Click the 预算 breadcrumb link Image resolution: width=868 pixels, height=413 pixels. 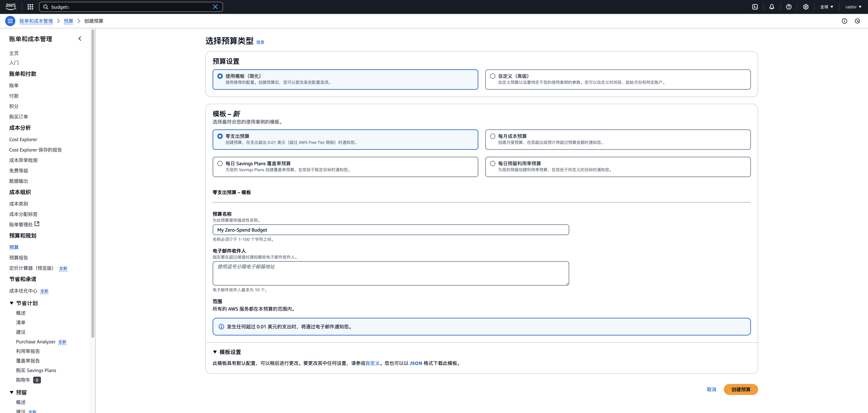tap(68, 21)
